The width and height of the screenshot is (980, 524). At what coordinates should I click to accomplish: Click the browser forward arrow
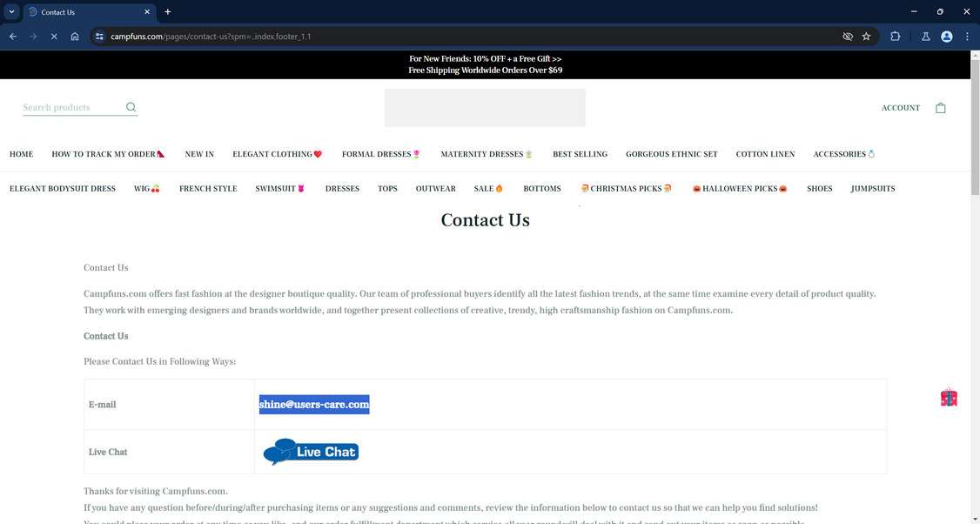pyautogui.click(x=33, y=37)
